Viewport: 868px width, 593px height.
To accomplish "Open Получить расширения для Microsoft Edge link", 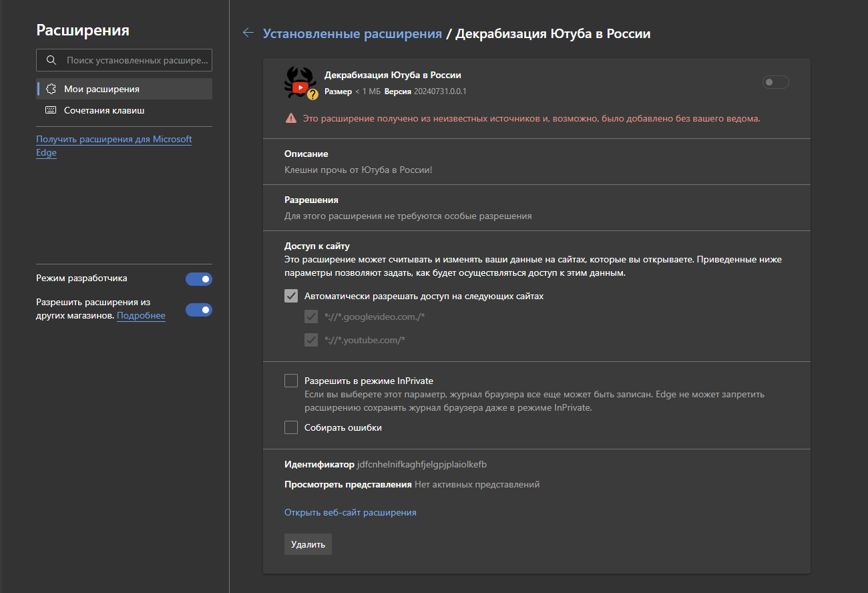I will tap(114, 146).
